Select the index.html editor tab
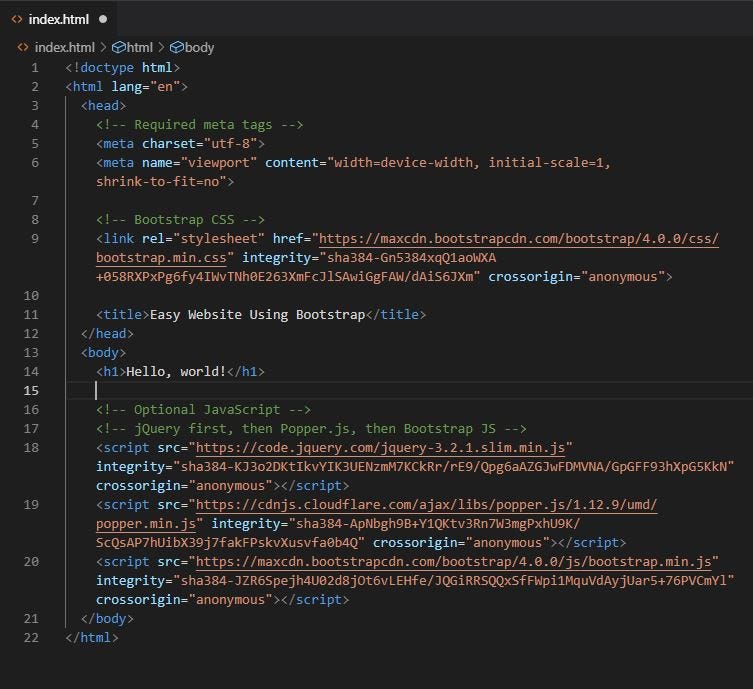753x689 pixels. tap(58, 19)
